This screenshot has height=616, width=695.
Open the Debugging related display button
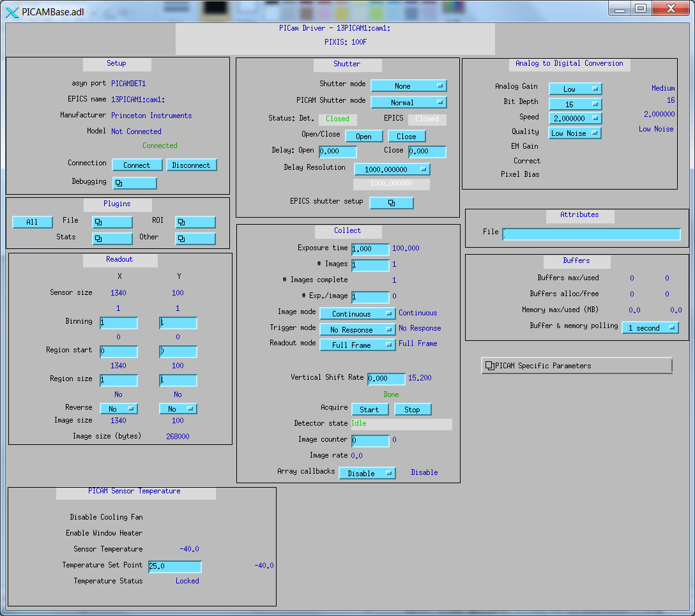pyautogui.click(x=135, y=183)
